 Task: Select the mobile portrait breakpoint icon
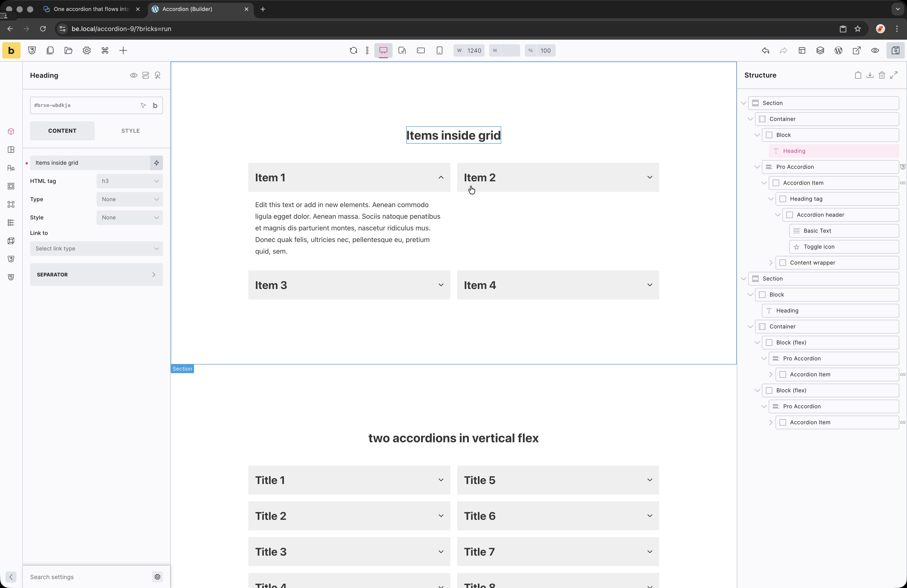pyautogui.click(x=439, y=51)
